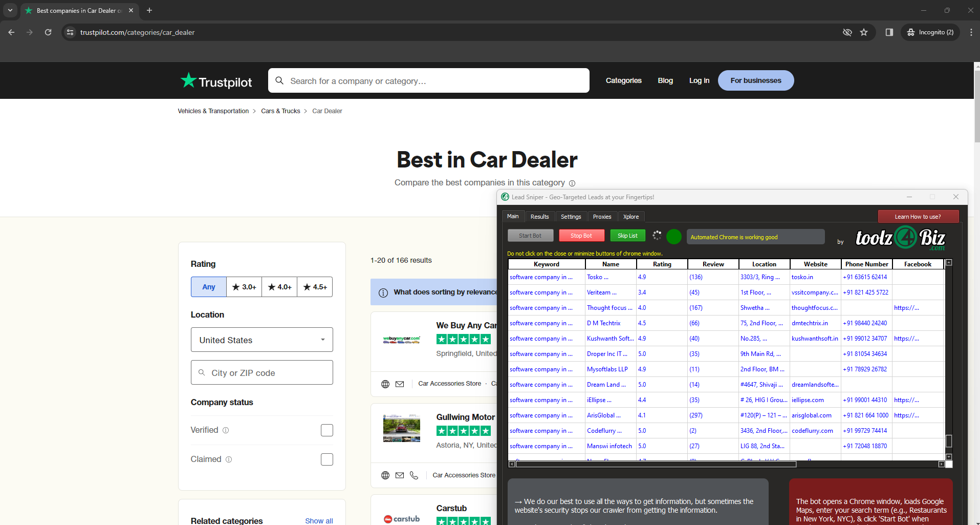Open Gullwing Motor thumbnail image
980x525 pixels.
pyautogui.click(x=402, y=428)
